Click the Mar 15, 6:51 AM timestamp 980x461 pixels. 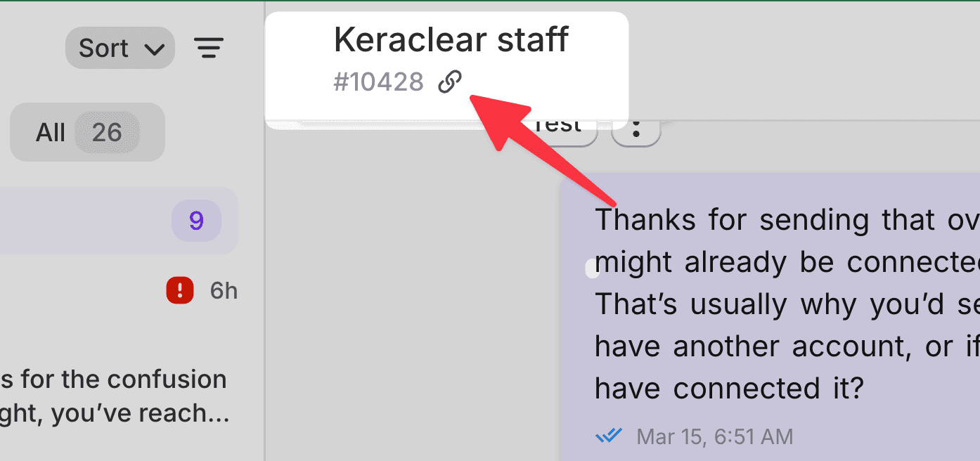714,436
